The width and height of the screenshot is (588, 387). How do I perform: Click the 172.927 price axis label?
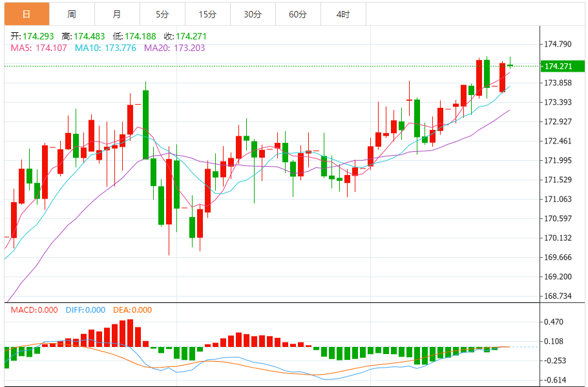pos(558,121)
